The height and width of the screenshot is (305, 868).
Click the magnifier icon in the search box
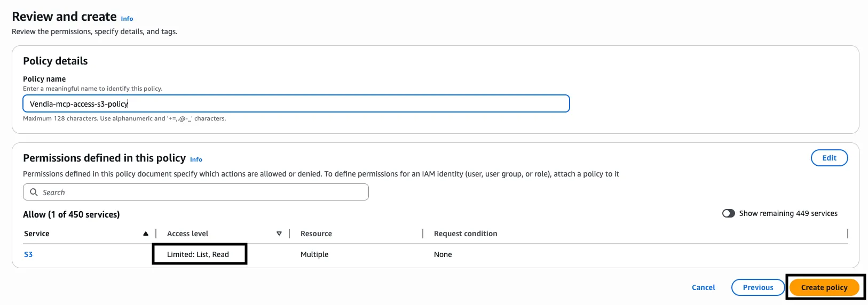[34, 192]
